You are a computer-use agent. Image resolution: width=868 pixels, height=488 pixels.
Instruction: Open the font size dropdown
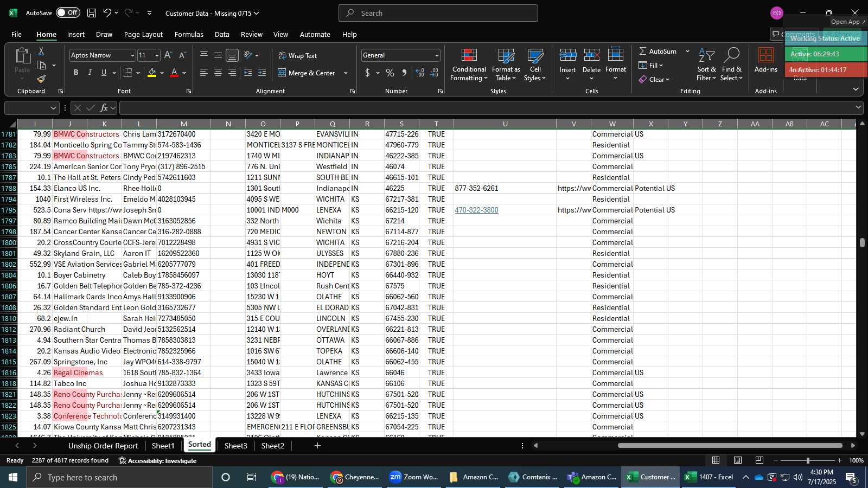(x=157, y=55)
